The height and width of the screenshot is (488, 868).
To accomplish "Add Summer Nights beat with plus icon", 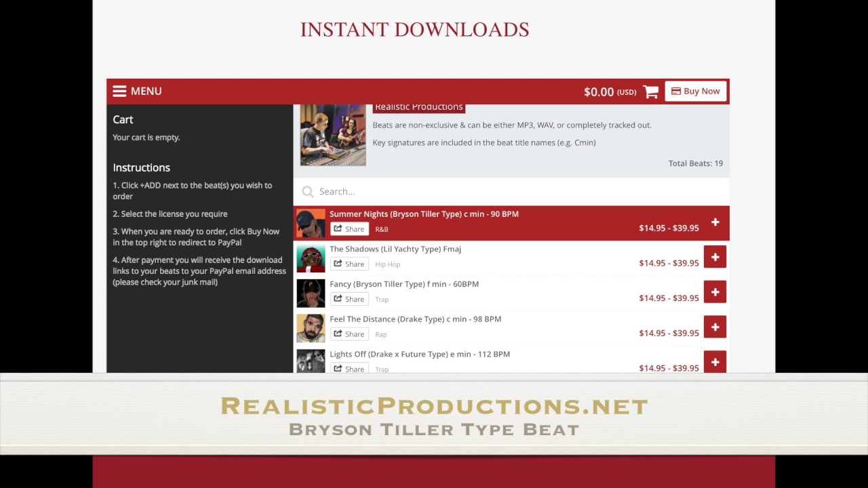I will [x=715, y=222].
